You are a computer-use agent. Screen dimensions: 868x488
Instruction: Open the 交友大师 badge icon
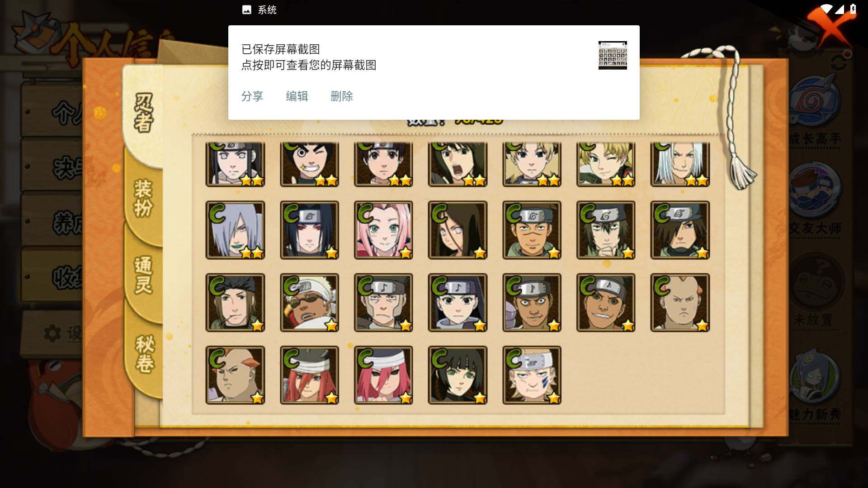pyautogui.click(x=815, y=190)
